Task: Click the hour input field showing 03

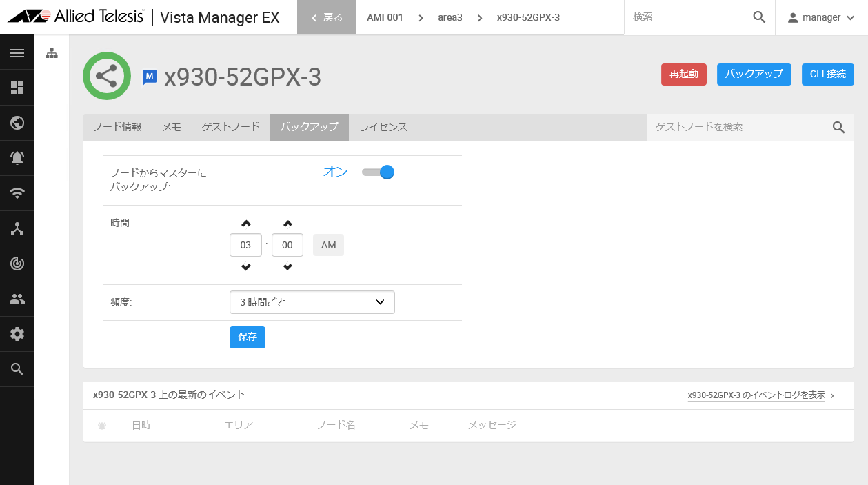Action: coord(245,245)
